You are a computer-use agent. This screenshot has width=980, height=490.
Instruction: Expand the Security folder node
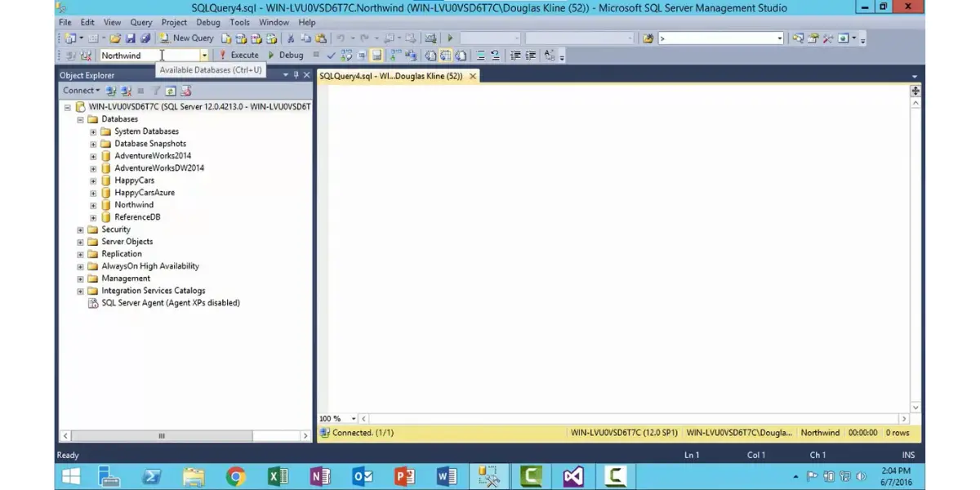tap(81, 229)
